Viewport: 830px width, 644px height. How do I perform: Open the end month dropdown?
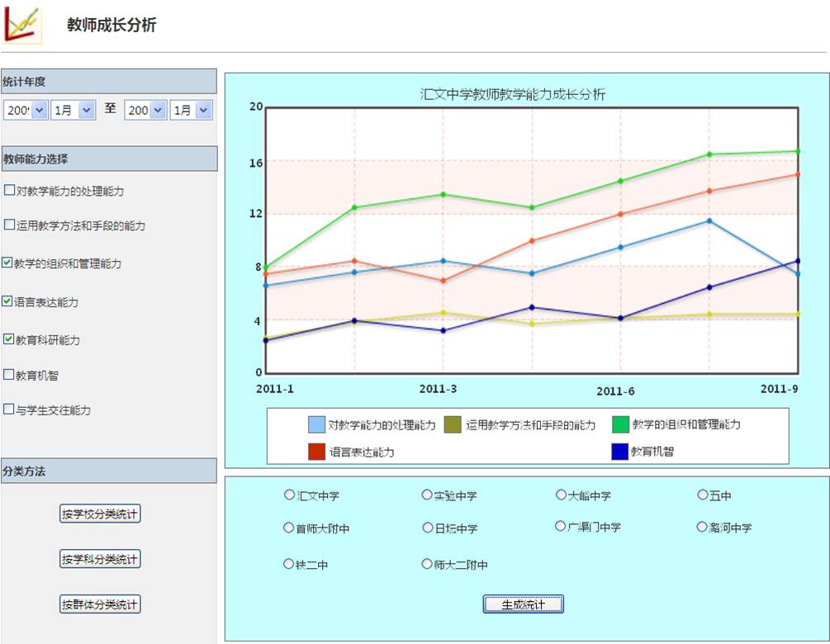click(191, 110)
